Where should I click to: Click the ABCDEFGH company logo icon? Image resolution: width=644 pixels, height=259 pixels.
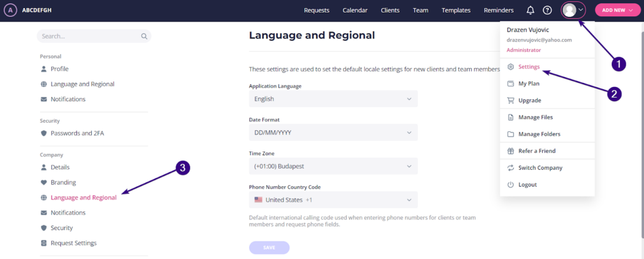coord(10,10)
